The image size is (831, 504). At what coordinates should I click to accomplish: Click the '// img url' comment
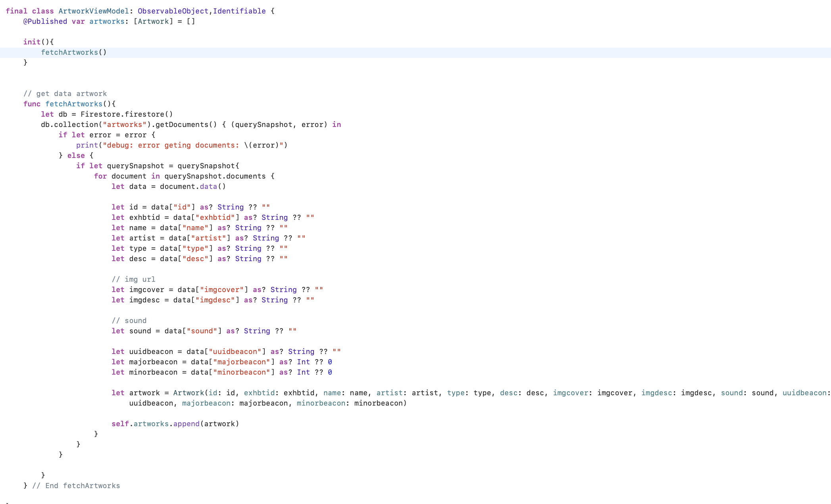(133, 279)
